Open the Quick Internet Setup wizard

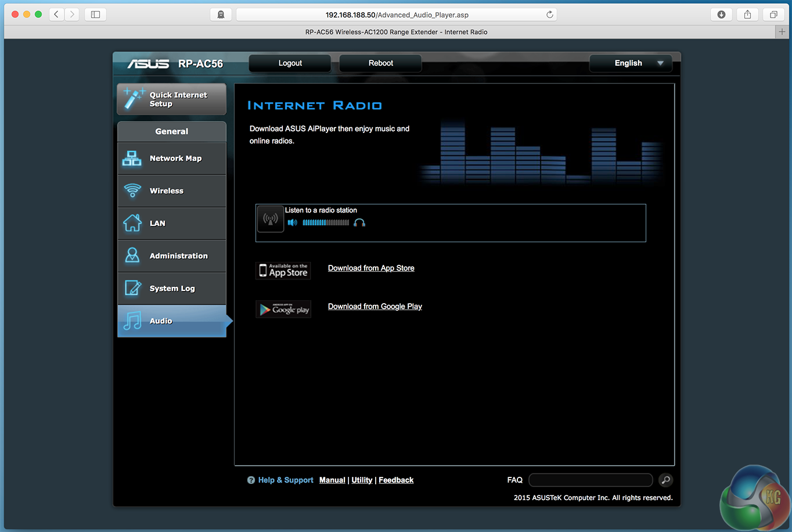pyautogui.click(x=172, y=99)
